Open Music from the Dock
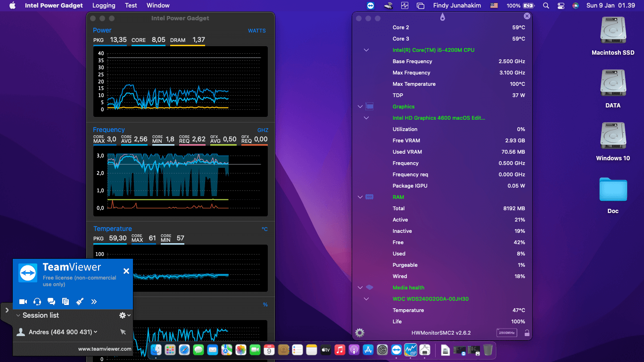Screen dimensions: 644x362 [340, 350]
